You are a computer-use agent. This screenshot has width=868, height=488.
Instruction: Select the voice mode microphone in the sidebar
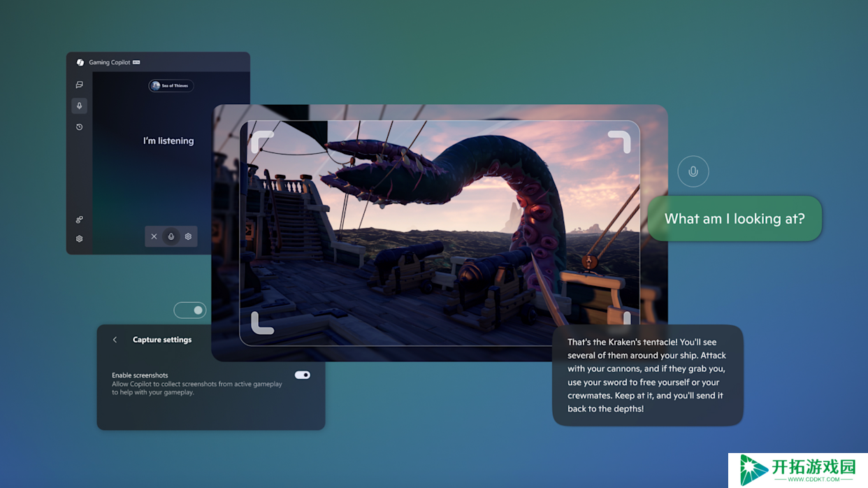click(79, 106)
